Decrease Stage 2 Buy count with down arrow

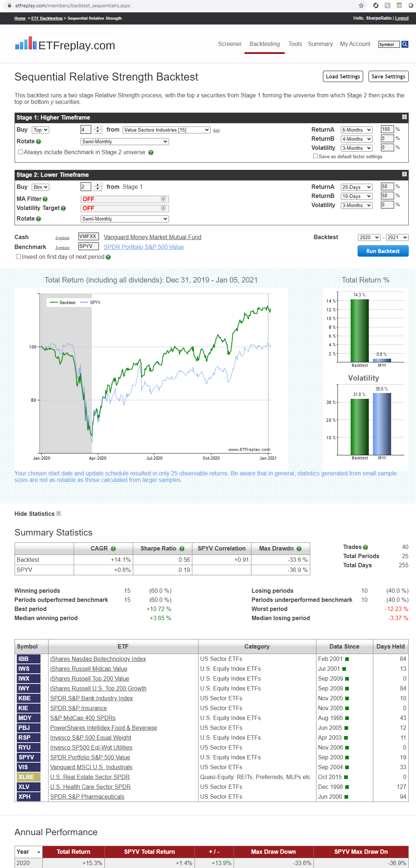(98, 189)
